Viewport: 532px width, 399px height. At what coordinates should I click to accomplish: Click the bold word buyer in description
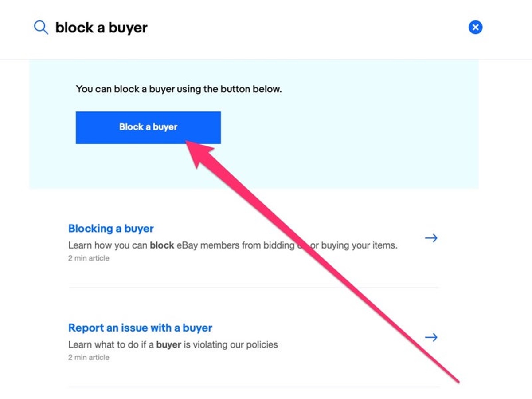tap(168, 345)
